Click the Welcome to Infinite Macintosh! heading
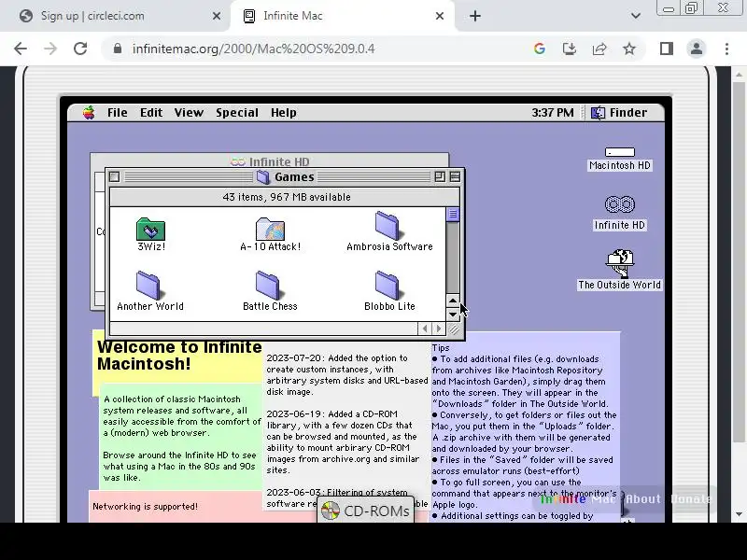This screenshot has height=560, width=747. point(179,356)
